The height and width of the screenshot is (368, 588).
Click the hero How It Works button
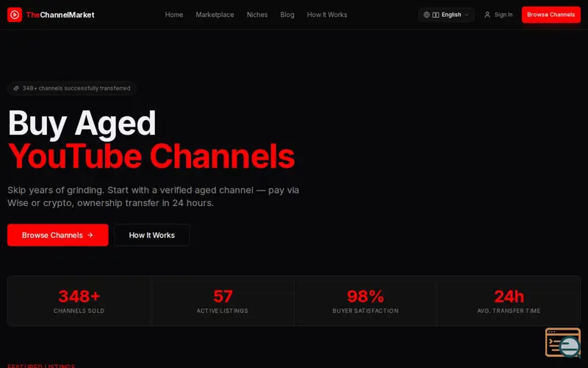point(152,235)
